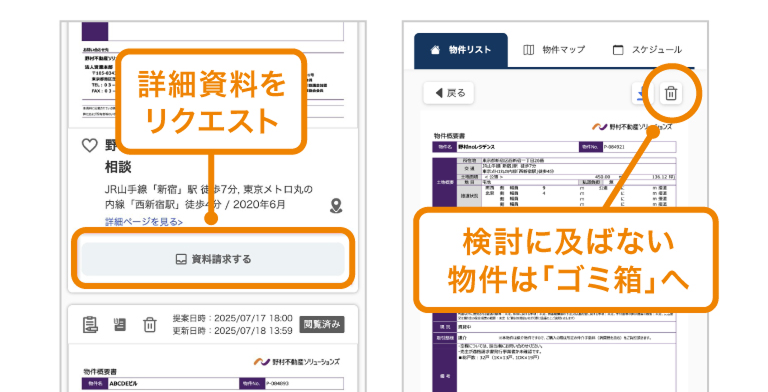Image resolution: width=768 pixels, height=392 pixels.
Task: Open the 野村noレジデンス property summary sheet
Action: [554, 251]
